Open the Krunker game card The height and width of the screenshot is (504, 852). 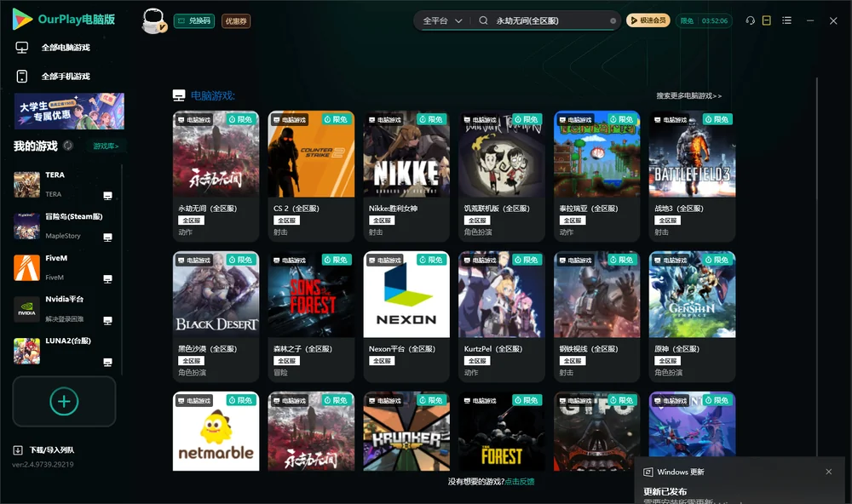406,432
